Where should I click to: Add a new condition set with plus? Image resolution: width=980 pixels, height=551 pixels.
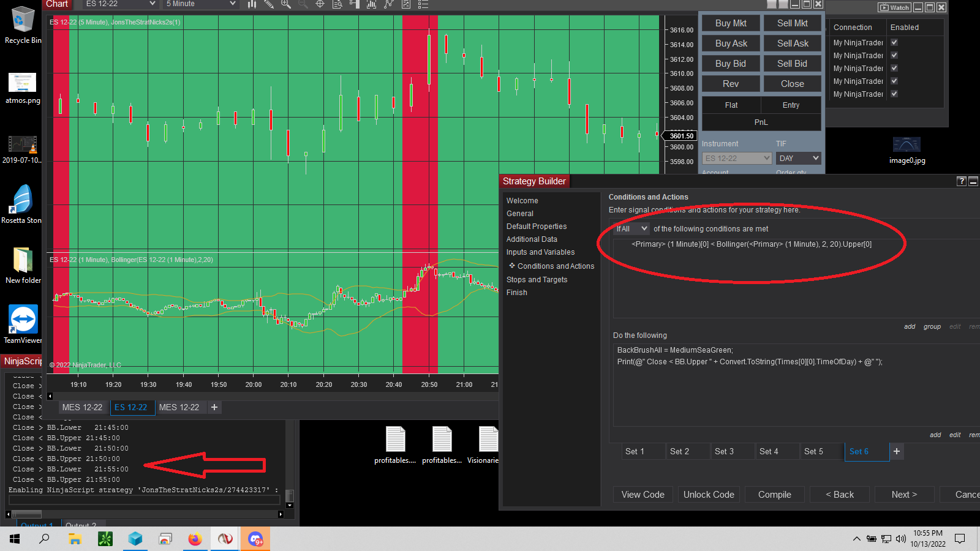point(897,451)
